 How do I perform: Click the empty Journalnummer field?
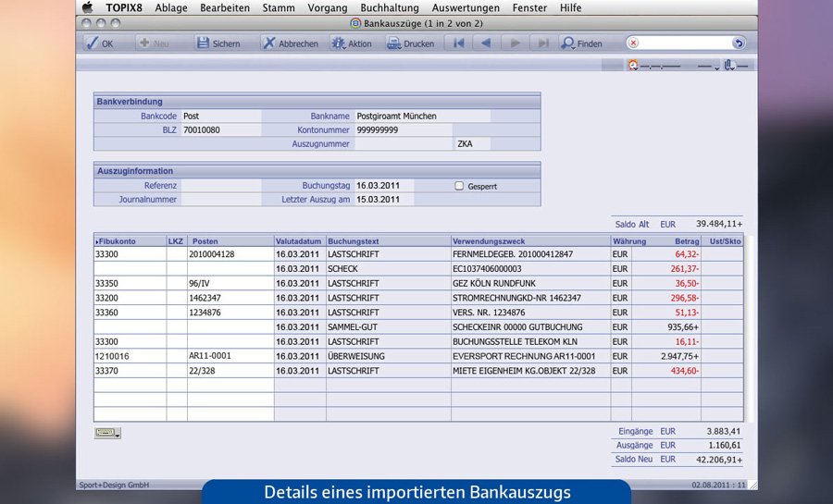(x=221, y=200)
